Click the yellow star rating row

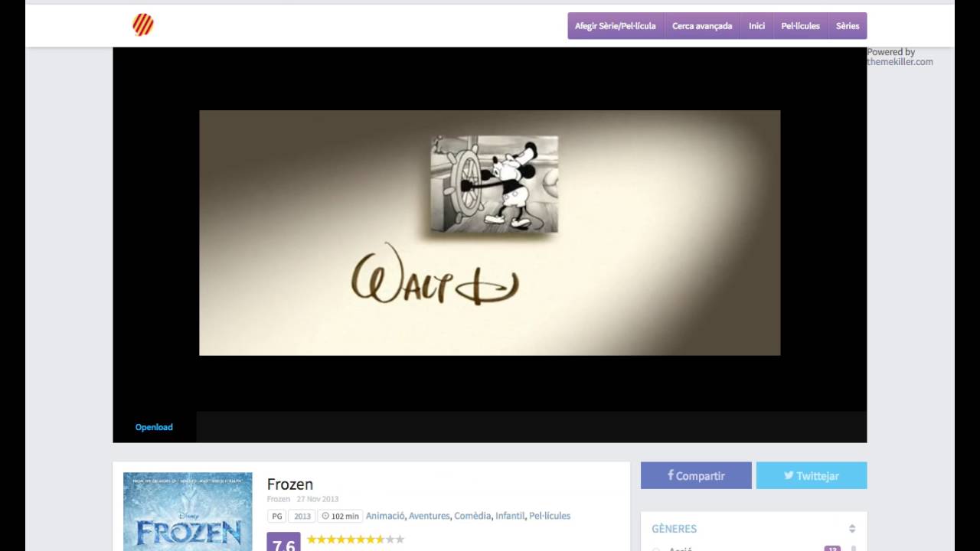pyautogui.click(x=356, y=540)
